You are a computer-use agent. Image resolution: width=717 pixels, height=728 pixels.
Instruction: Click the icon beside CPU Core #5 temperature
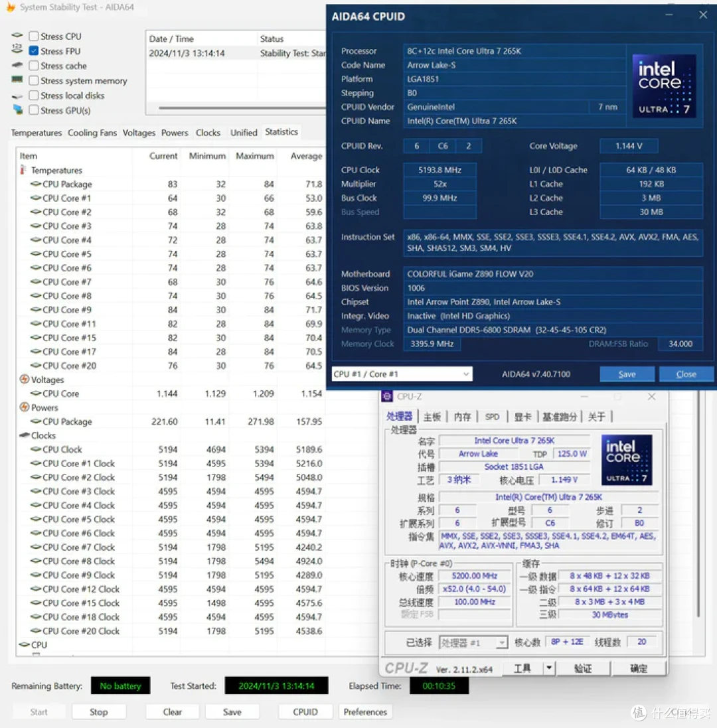(x=35, y=254)
